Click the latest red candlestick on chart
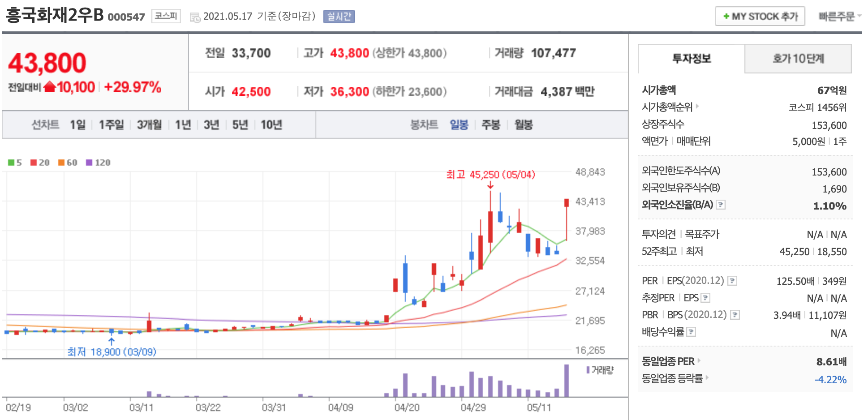Image resolution: width=868 pixels, height=420 pixels. coord(567,219)
